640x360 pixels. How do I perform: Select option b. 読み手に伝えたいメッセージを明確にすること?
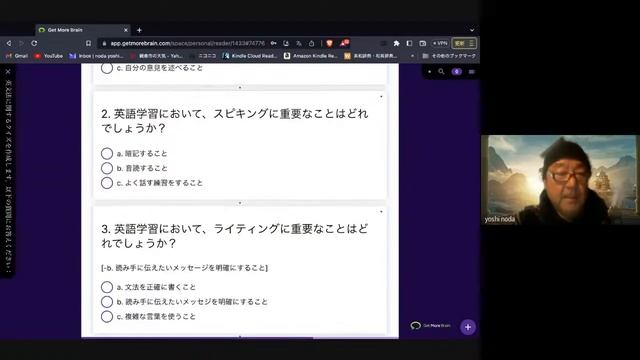[x=107, y=302]
